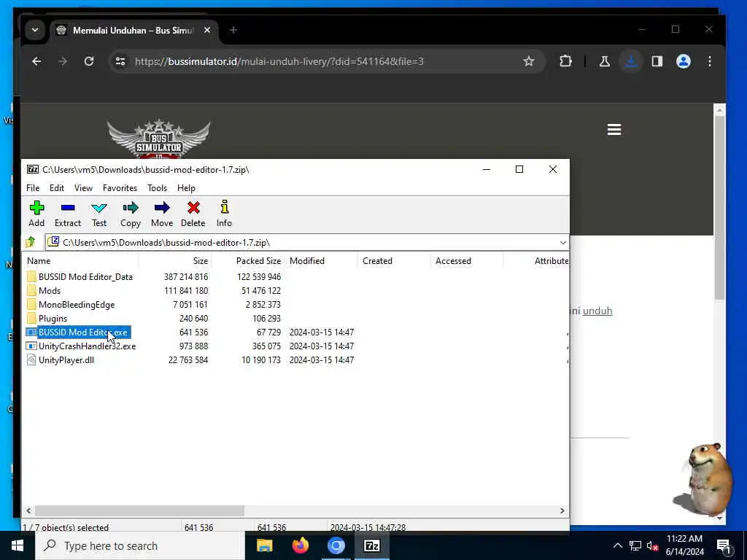Viewport: 747px width, 560px height.
Task: Run the Test archive tool
Action: (x=99, y=214)
